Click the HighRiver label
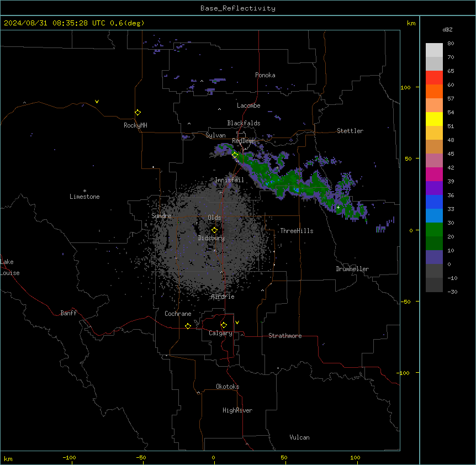Screen dimensions: 476x465 pyautogui.click(x=237, y=410)
